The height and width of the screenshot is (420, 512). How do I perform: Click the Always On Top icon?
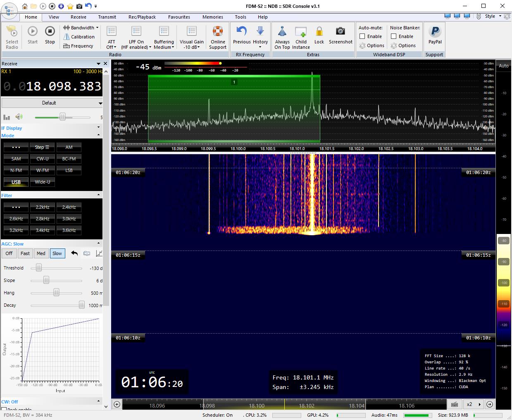(282, 32)
